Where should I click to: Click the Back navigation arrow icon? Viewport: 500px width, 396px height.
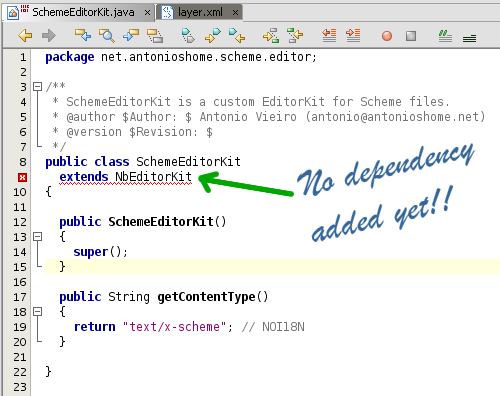[25, 35]
